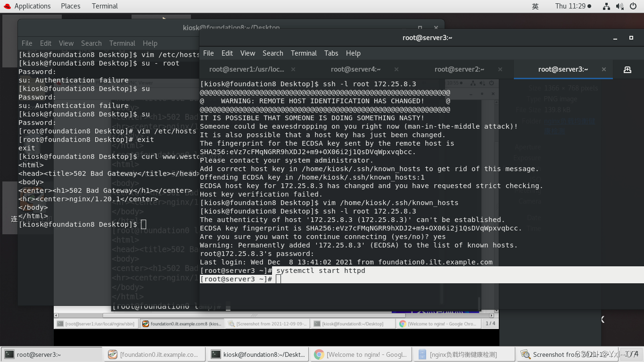This screenshot has width=644, height=362.
Task: Select the root@server3:~ tab
Action: pos(563,69)
